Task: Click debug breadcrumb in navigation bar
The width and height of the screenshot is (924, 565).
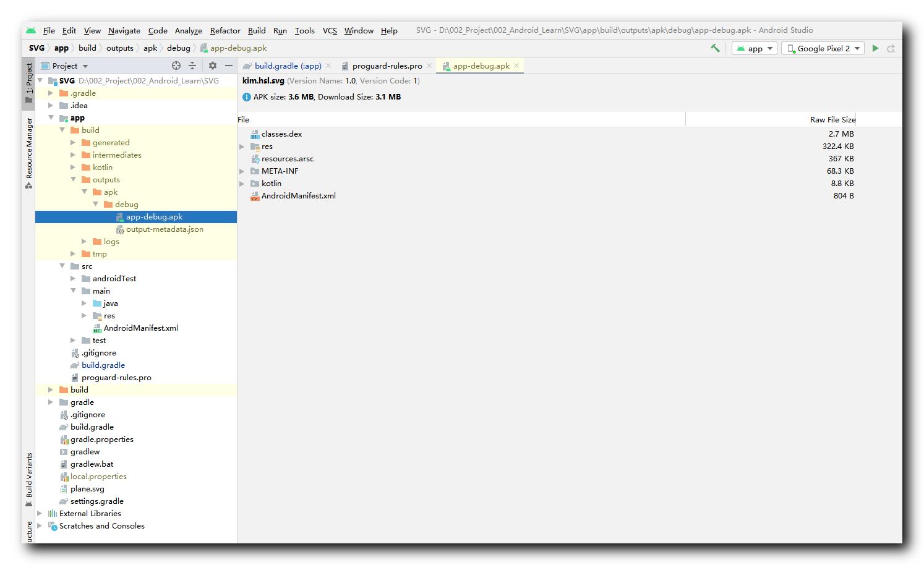Action: coord(179,48)
